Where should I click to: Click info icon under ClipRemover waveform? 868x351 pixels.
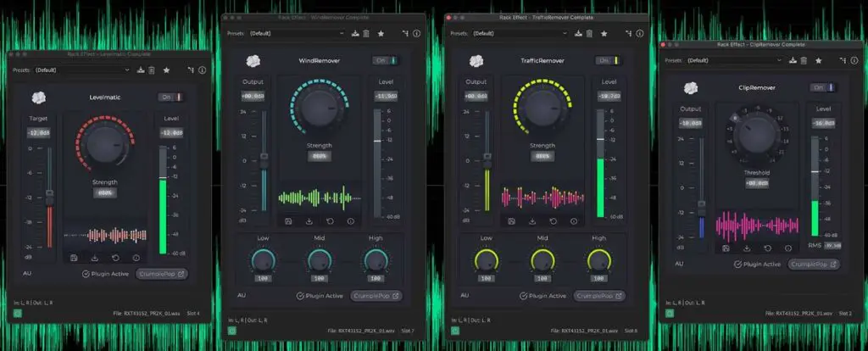[x=788, y=248]
